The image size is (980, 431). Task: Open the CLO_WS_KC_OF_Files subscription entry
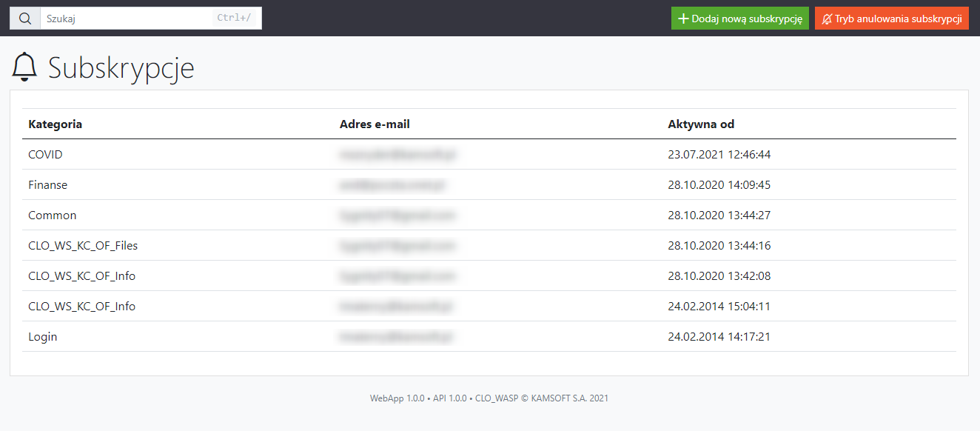(83, 246)
